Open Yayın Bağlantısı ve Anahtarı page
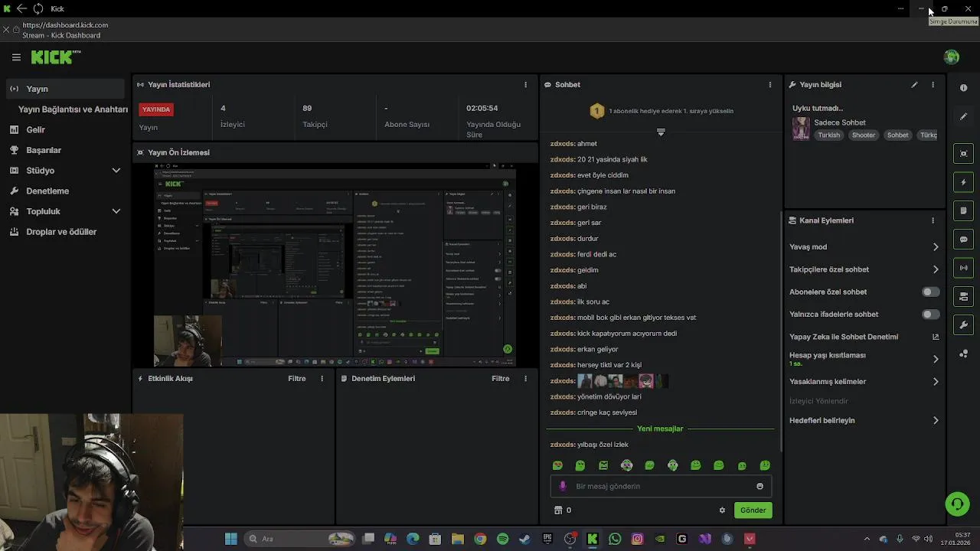 tap(73, 109)
